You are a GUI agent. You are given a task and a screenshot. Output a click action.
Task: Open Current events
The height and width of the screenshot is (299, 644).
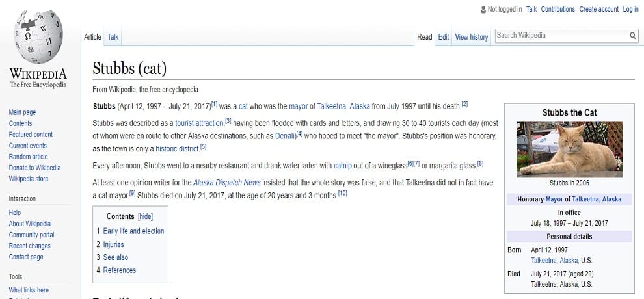coord(27,146)
